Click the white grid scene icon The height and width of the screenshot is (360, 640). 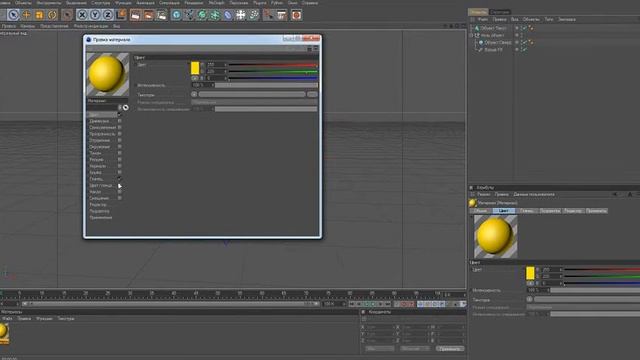point(241,15)
